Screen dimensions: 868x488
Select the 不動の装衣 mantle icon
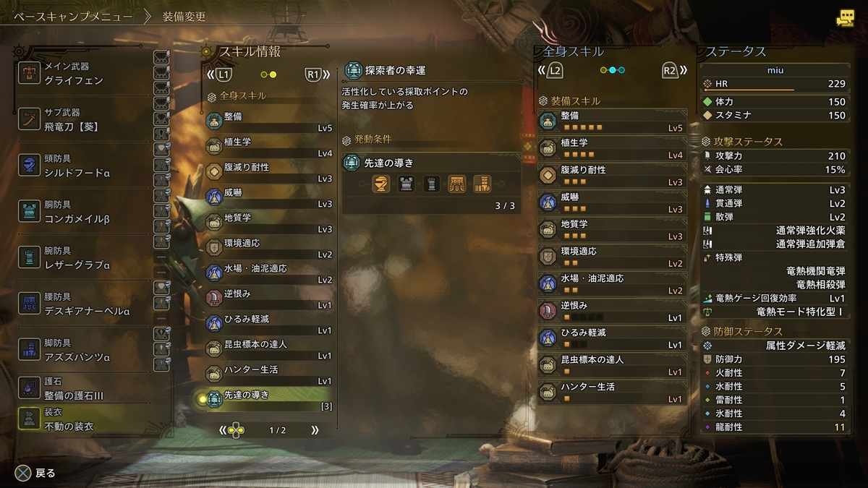[x=29, y=419]
